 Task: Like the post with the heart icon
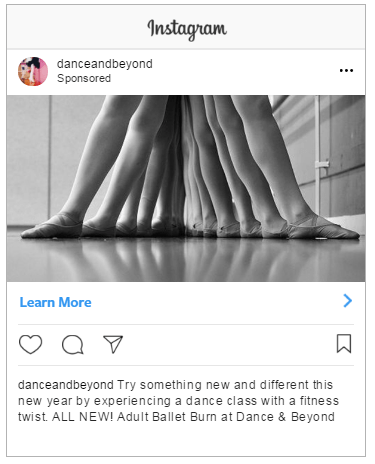tap(30, 344)
